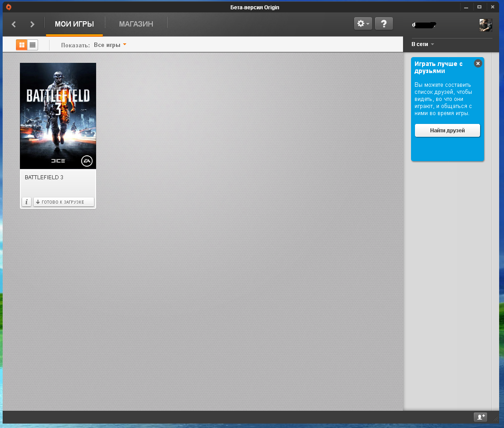This screenshot has width=504, height=428.
Task: Show Battlefield 3 info via i icon
Action: click(27, 202)
